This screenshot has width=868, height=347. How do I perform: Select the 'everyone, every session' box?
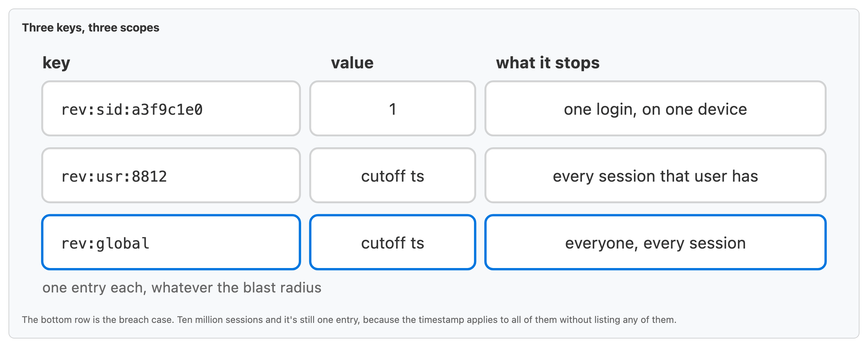tap(655, 242)
